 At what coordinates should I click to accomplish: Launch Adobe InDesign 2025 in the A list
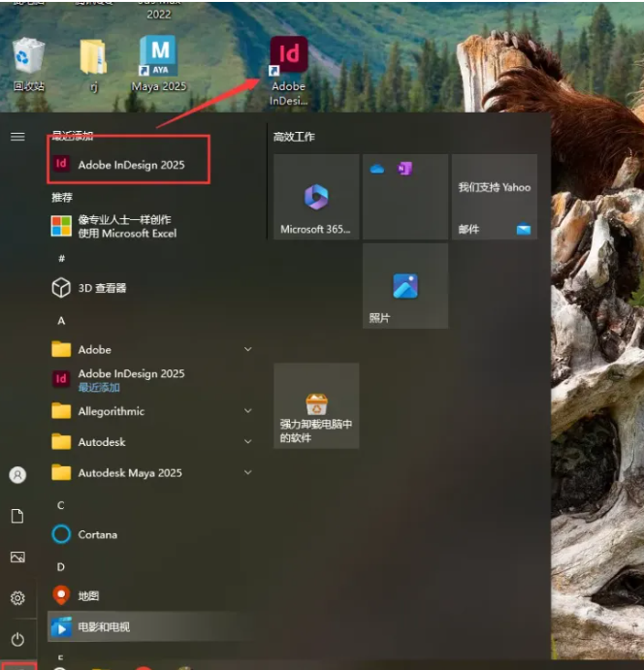pyautogui.click(x=151, y=380)
